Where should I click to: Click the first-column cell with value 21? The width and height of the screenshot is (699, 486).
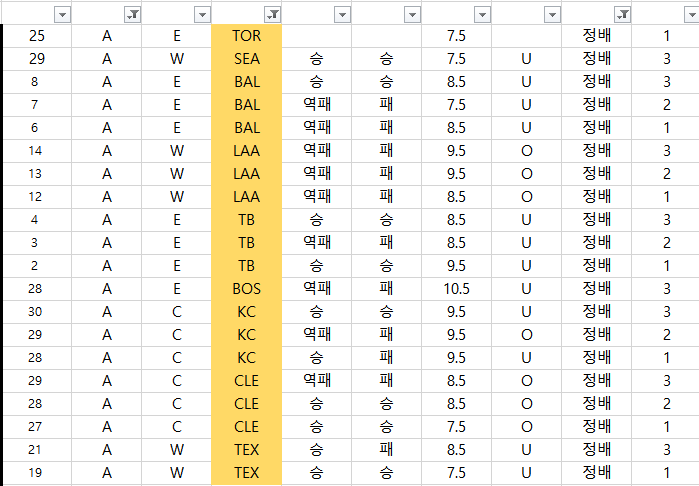coord(37,449)
